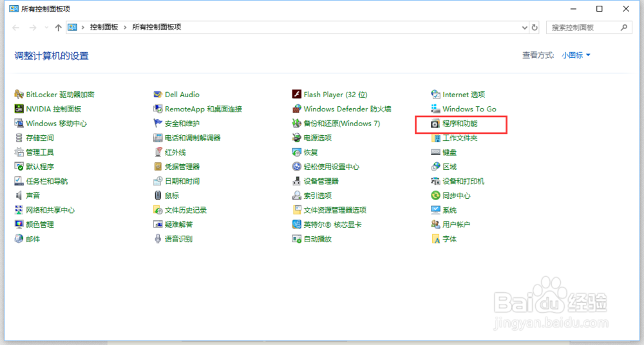Click 所有控制面板项 breadcrumb segment
The width and height of the screenshot is (644, 345).
pos(156,27)
